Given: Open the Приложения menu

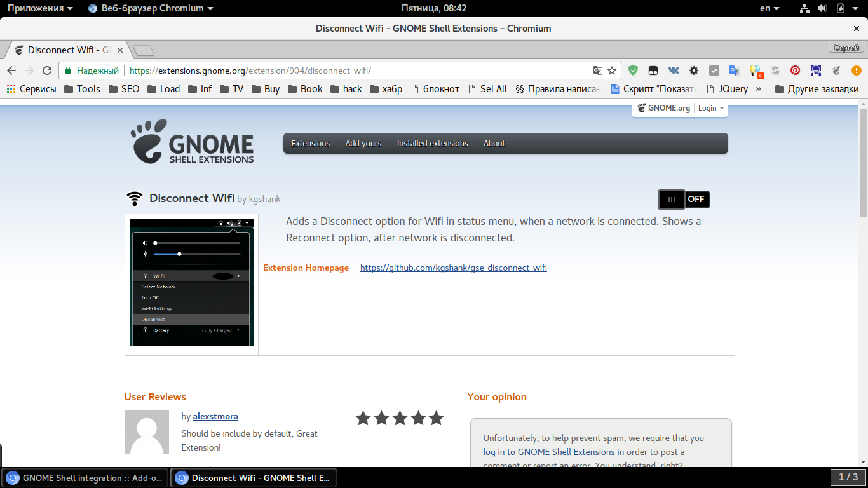Looking at the screenshot, I should pyautogui.click(x=39, y=8).
